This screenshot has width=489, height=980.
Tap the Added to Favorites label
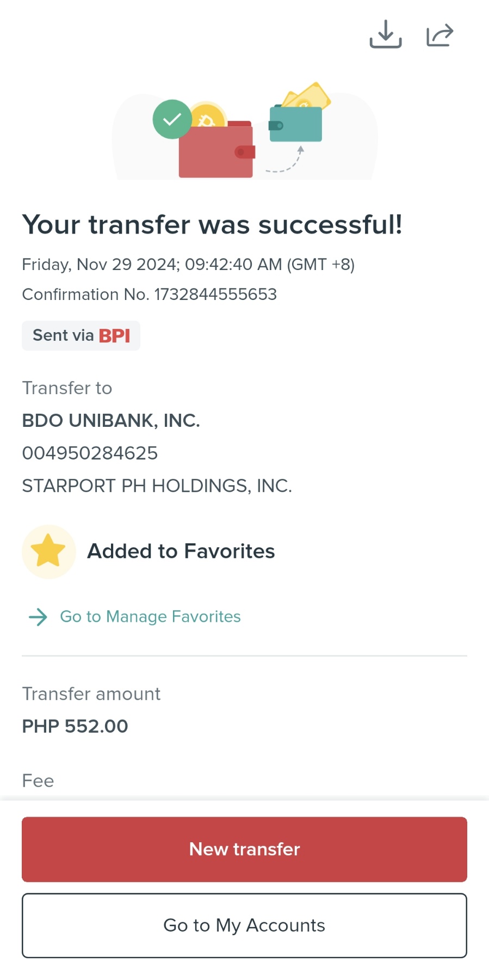181,551
